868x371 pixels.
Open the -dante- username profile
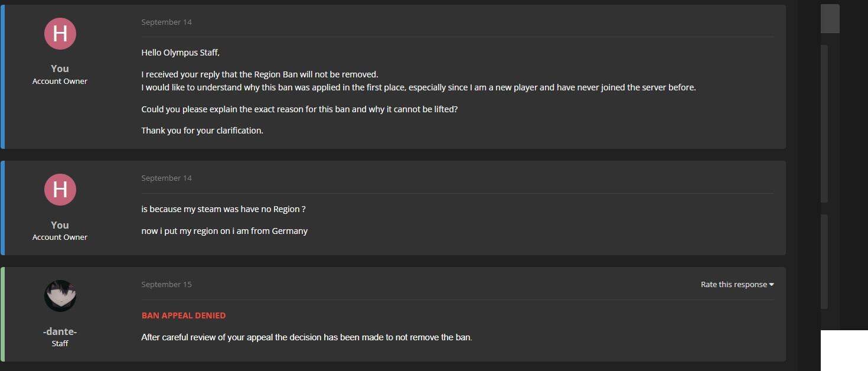(x=60, y=331)
